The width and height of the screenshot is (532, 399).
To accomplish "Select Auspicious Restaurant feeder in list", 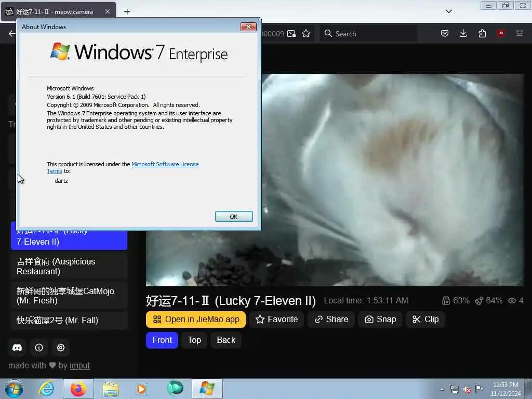I will [69, 267].
